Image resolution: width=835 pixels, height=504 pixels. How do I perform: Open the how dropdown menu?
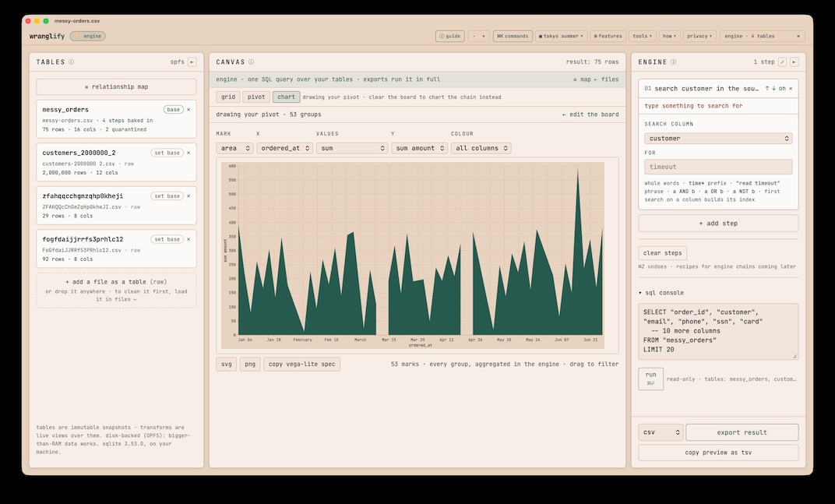pos(669,37)
